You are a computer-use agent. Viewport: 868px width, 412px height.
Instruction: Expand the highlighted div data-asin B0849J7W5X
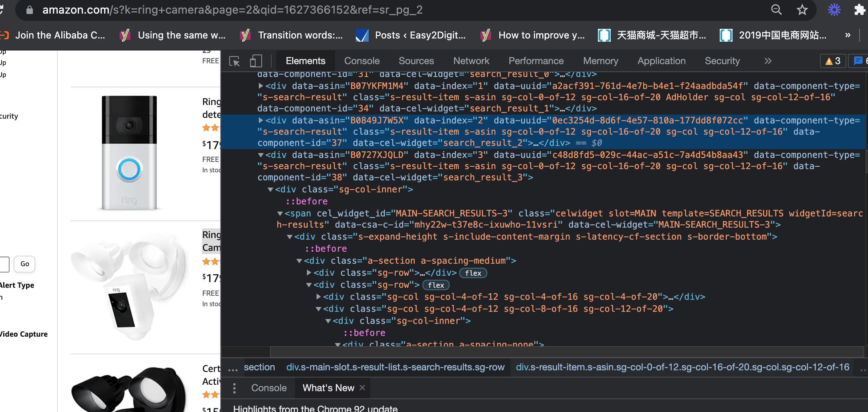point(261,120)
